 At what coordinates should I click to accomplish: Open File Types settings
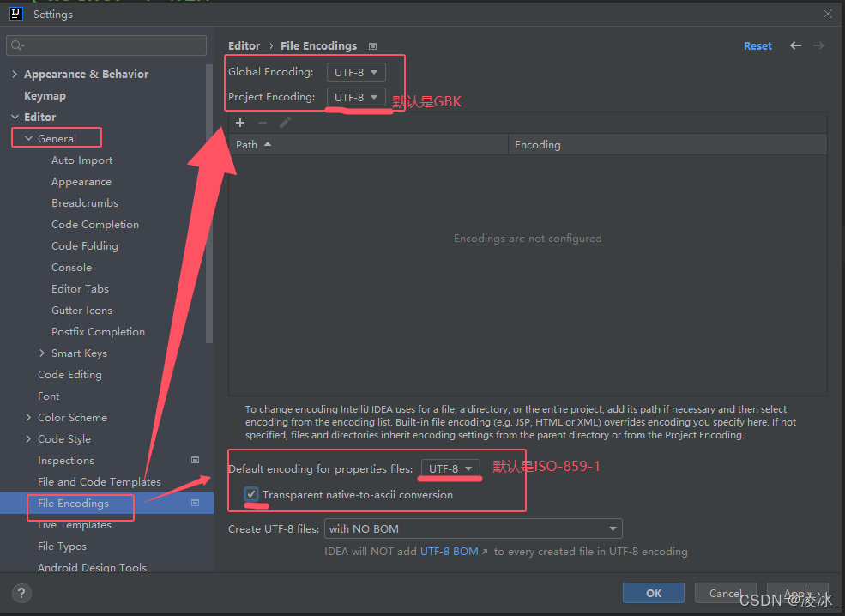(62, 546)
